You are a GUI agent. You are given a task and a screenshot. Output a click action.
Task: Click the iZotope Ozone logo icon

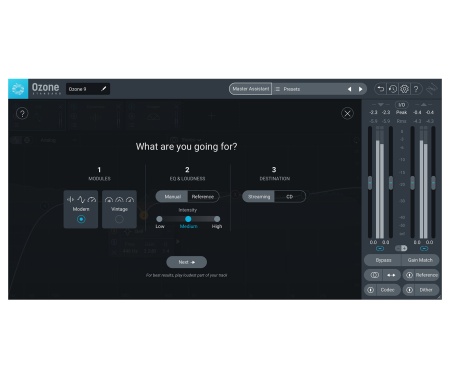(18, 89)
